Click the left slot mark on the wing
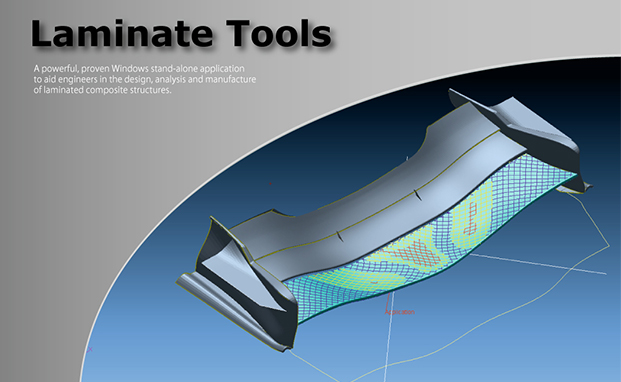Image resolution: width=621 pixels, height=382 pixels. (339, 236)
